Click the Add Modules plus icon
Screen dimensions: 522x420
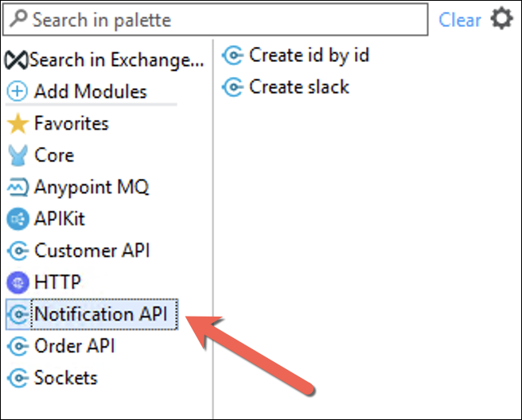coord(18,91)
